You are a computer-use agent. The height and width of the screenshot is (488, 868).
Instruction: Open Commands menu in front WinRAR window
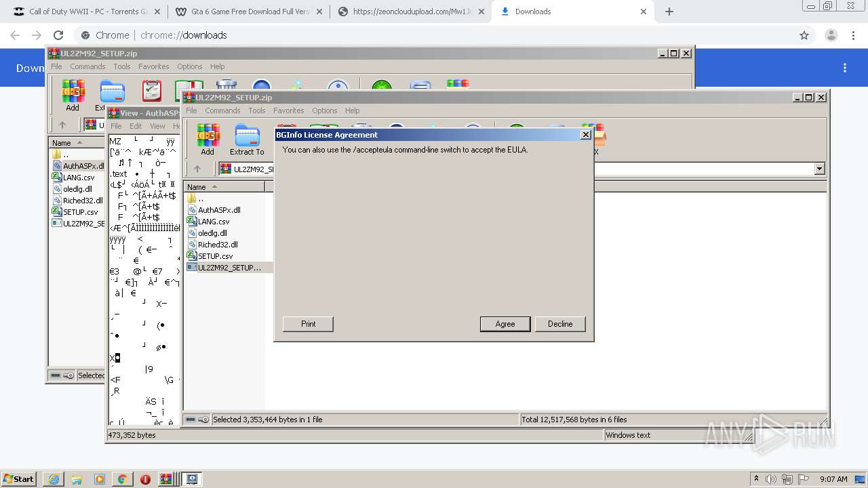pos(222,110)
